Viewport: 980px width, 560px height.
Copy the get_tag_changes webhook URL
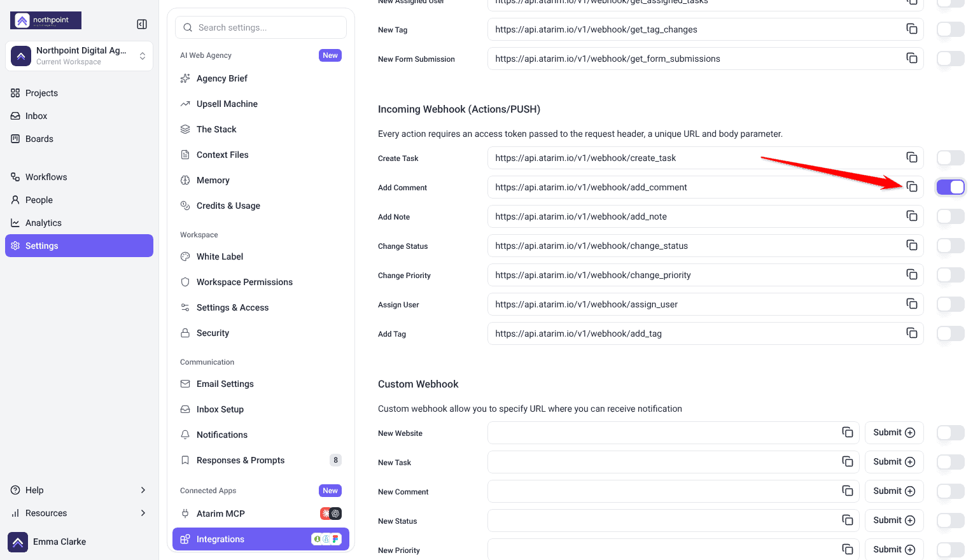[x=911, y=29]
